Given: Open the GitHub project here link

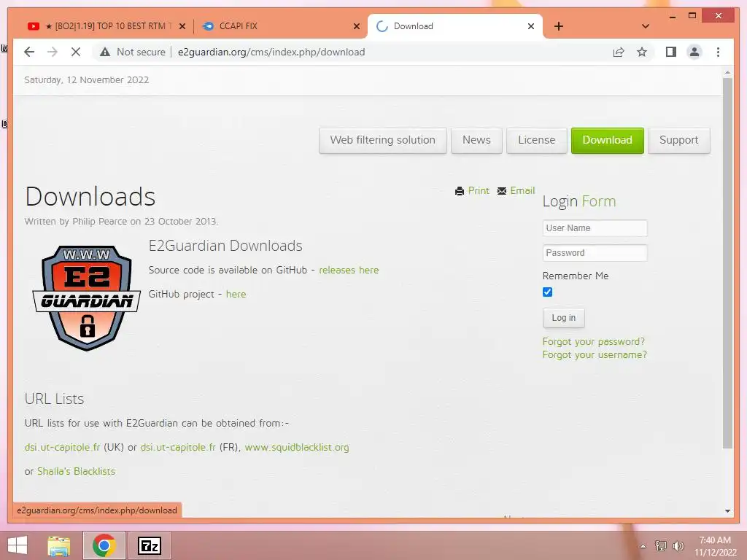Looking at the screenshot, I should click(236, 295).
